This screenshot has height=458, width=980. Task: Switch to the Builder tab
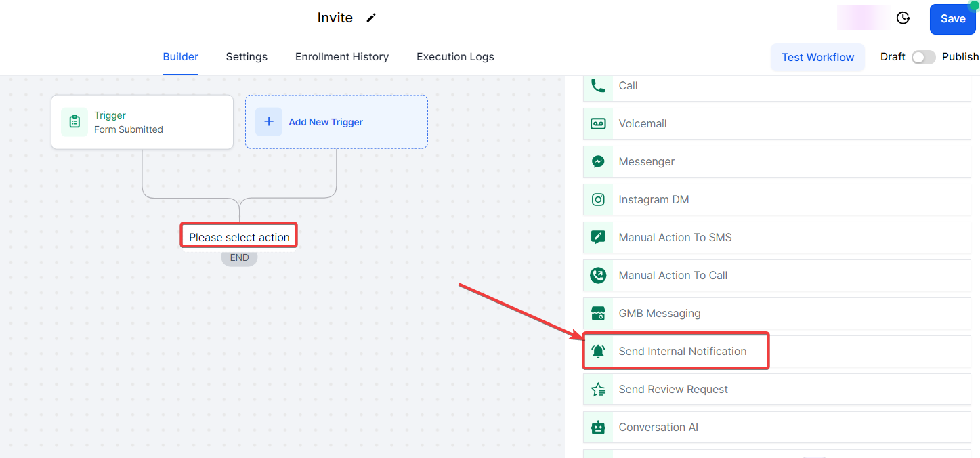181,57
